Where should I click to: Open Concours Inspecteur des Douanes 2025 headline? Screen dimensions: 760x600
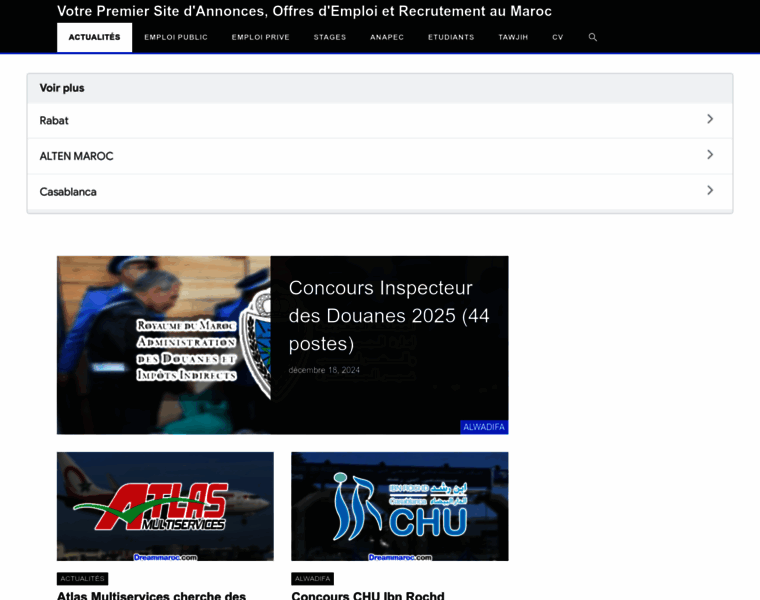pos(388,315)
